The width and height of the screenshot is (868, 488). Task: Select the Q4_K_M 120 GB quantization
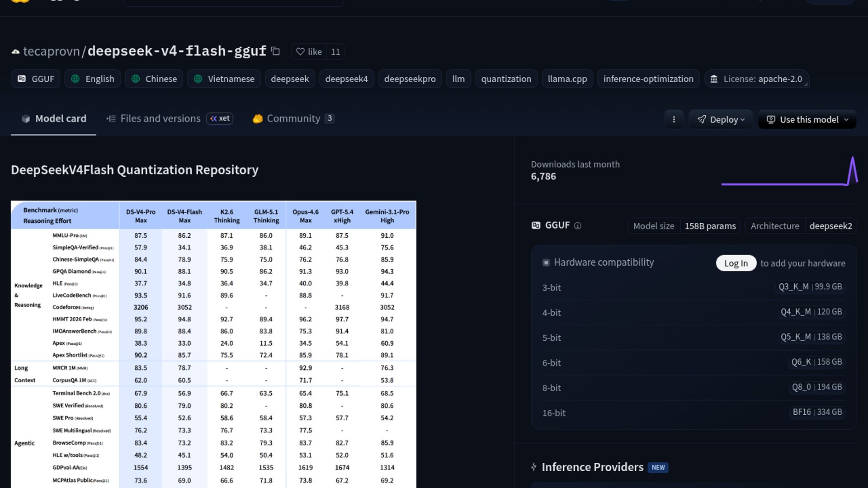[x=811, y=312]
